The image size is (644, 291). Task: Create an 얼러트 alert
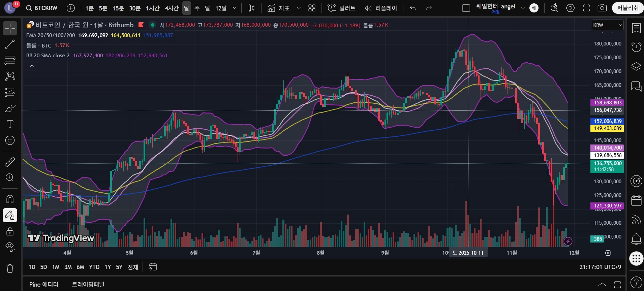341,8
